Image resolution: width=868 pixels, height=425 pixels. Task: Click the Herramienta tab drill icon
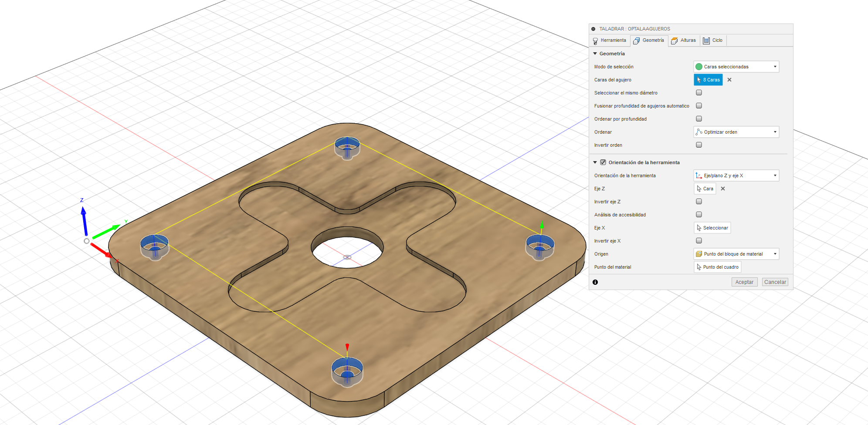coord(595,41)
